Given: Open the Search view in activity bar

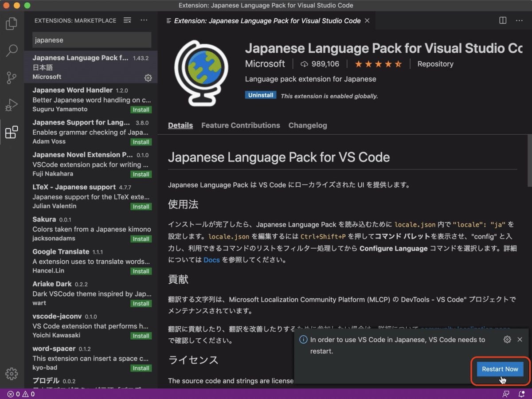Looking at the screenshot, I should click(x=12, y=51).
